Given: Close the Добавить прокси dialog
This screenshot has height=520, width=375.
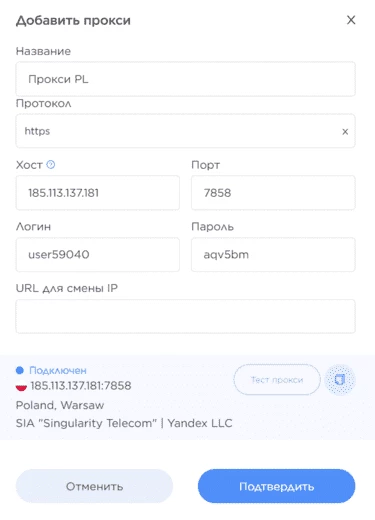Looking at the screenshot, I should [351, 20].
